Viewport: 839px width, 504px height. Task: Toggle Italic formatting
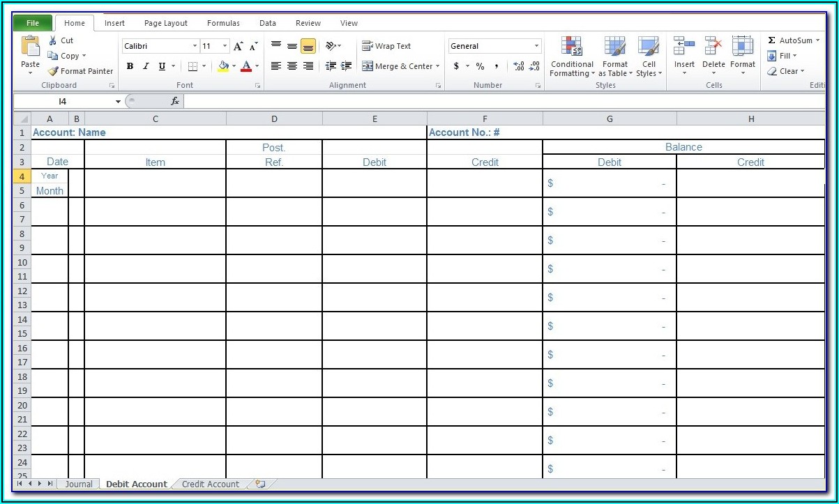(x=146, y=66)
